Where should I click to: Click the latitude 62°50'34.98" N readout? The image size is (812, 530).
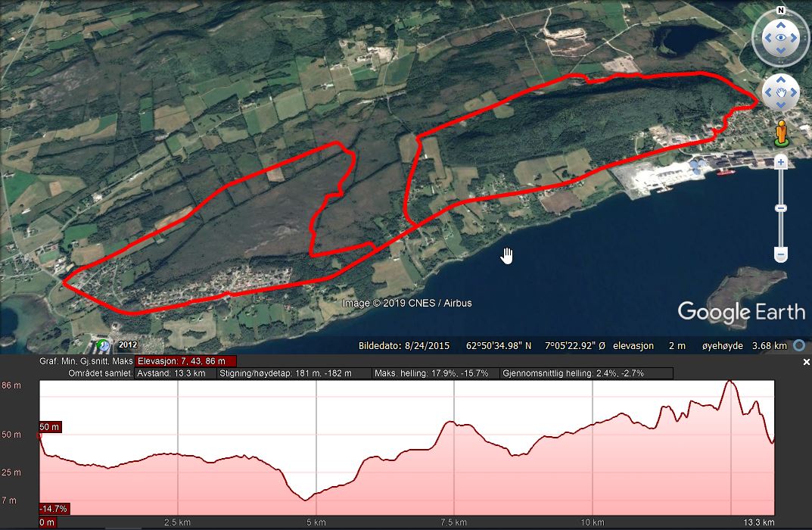[x=499, y=345]
